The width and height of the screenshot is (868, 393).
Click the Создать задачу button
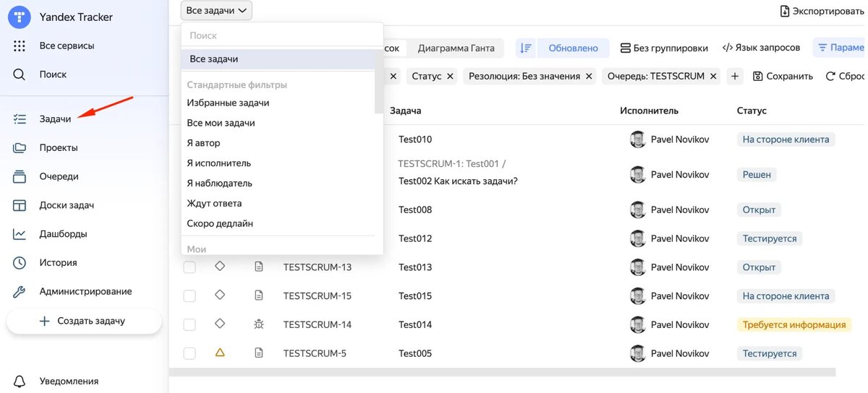84,321
